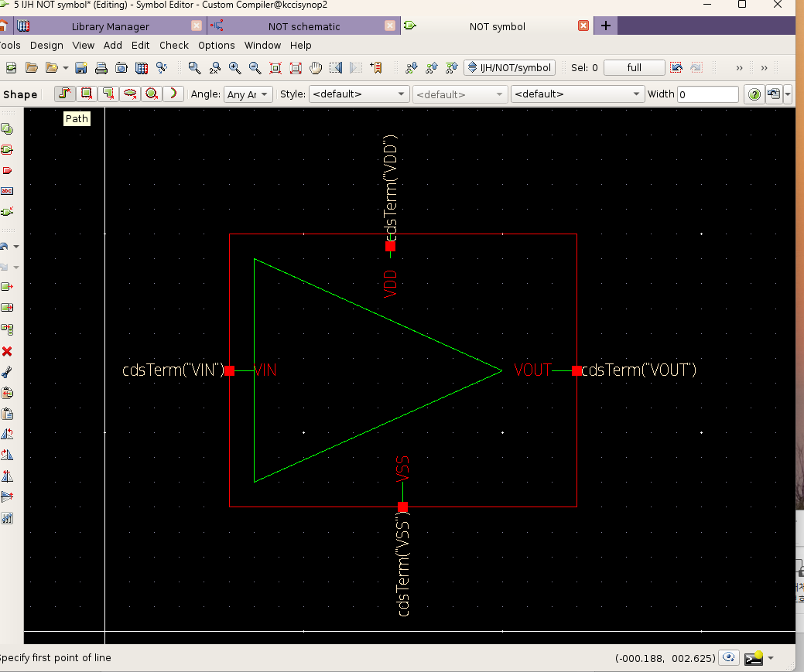The image size is (804, 672).
Task: Click the library books icon in toolbar
Action: (142, 67)
